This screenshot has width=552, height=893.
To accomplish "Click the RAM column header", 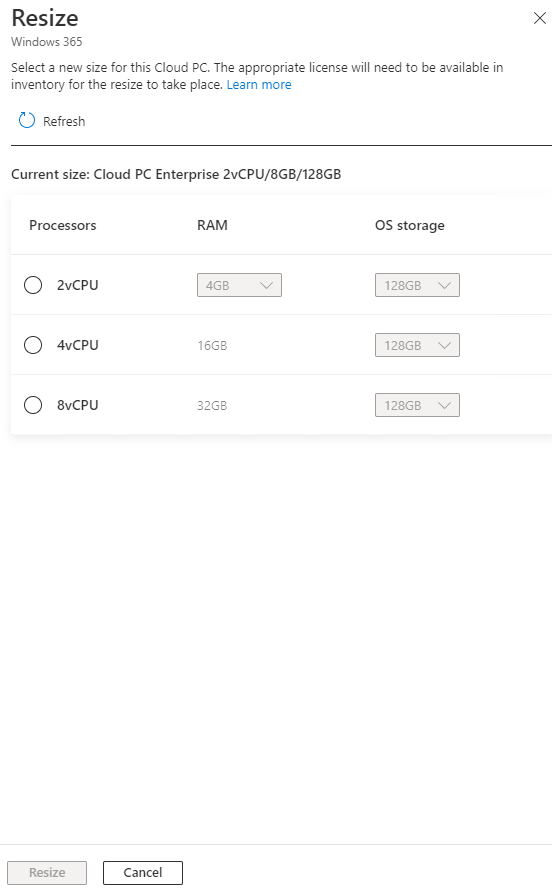I will point(212,226).
